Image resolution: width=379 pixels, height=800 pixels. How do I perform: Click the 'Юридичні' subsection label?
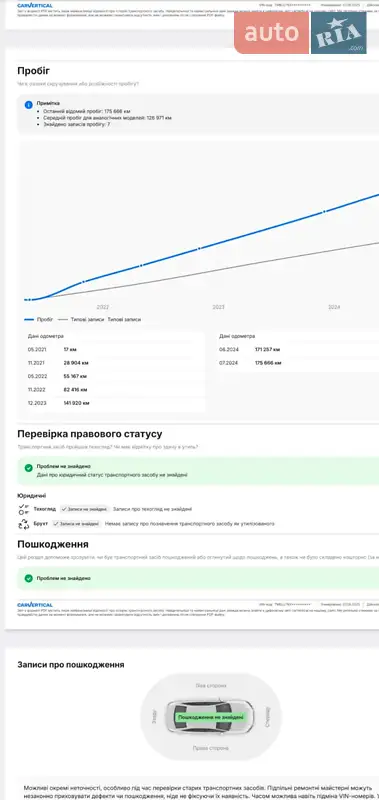pyautogui.click(x=32, y=495)
